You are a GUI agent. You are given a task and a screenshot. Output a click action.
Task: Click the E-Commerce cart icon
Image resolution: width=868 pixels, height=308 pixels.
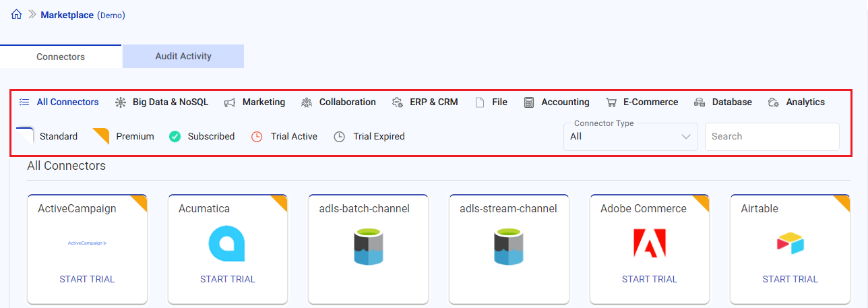click(611, 102)
